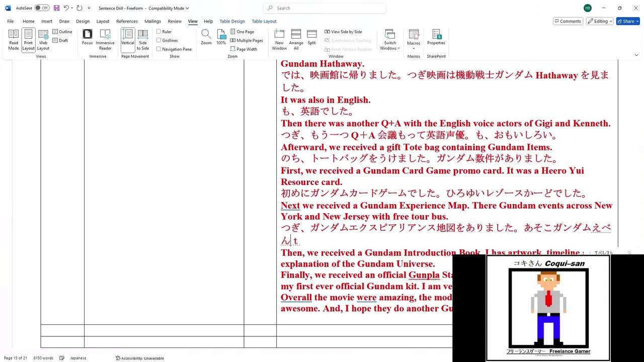Click the Japanese language indicator
Screen dimensions: 644x362
tap(78, 358)
